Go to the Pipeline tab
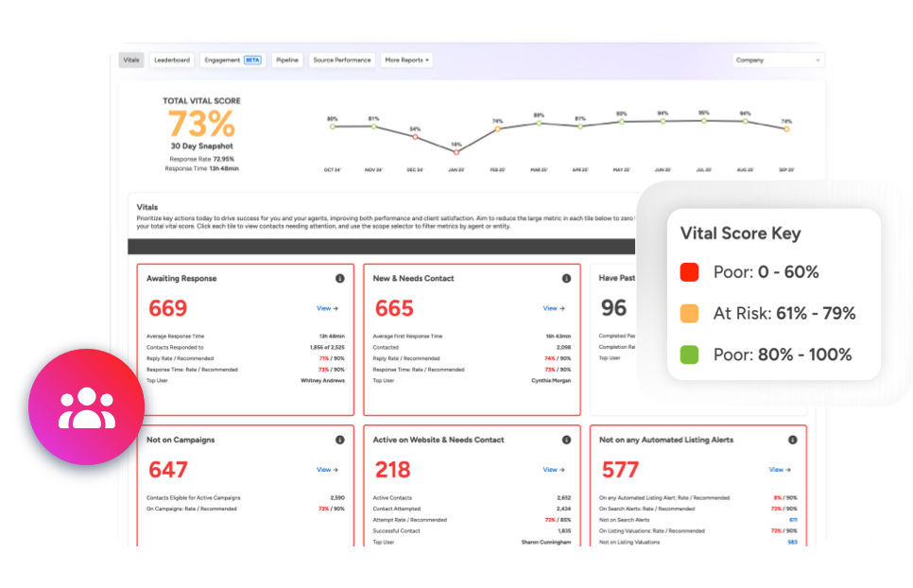The height and width of the screenshot is (588, 913). [286, 61]
